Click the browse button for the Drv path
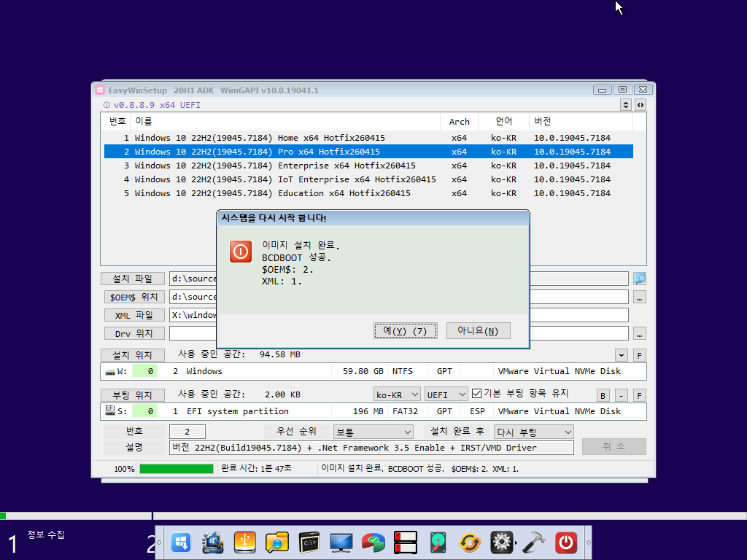The width and height of the screenshot is (747, 560). click(639, 333)
